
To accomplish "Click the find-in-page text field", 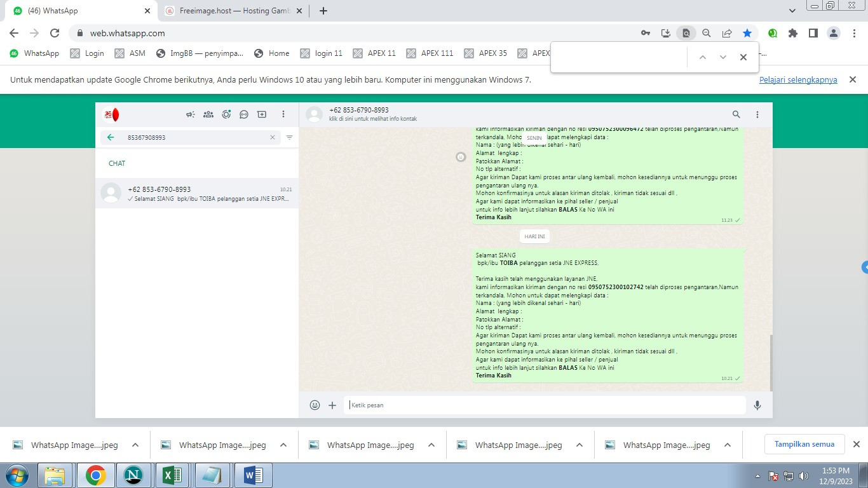I will (x=620, y=57).
